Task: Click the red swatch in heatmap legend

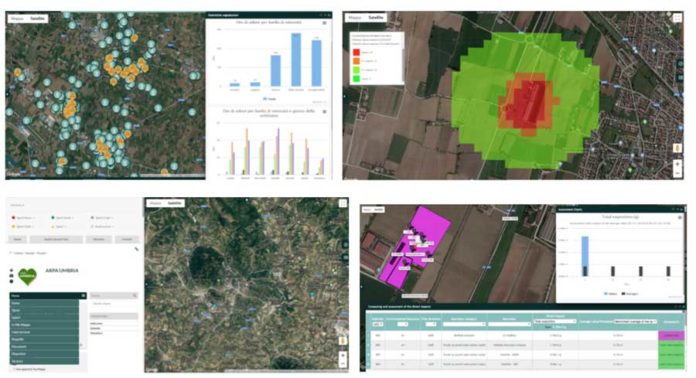Action: pos(356,52)
